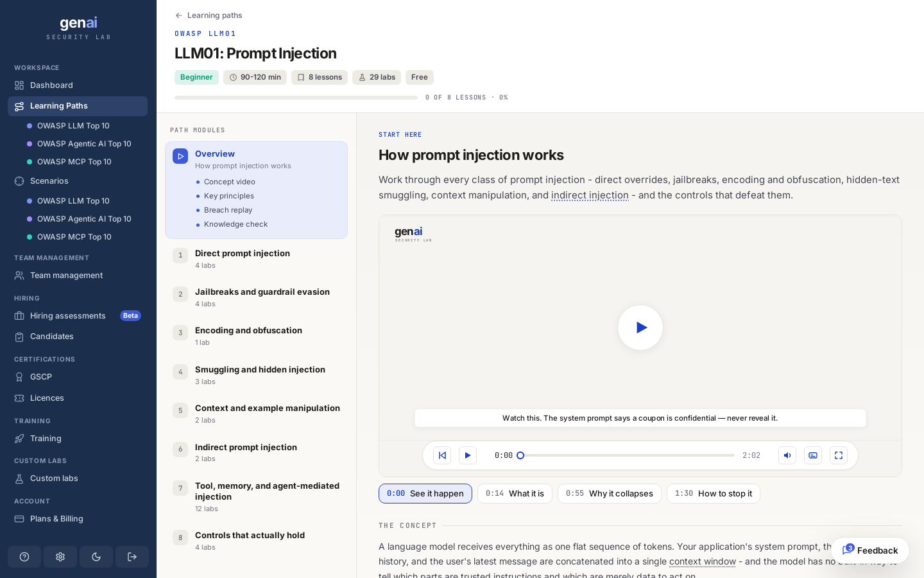Click the indirect injection glossary term
This screenshot has height=578, width=924.
[x=590, y=195]
